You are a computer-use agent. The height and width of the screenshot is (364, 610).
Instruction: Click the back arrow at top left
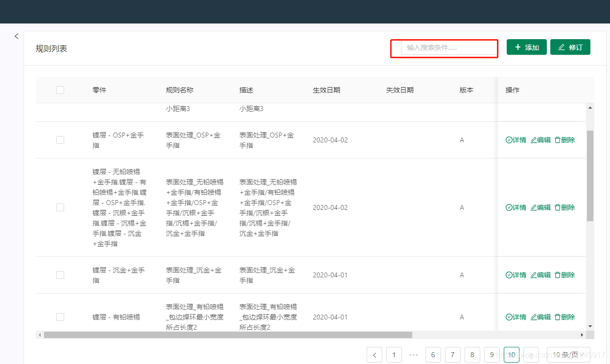click(x=16, y=36)
